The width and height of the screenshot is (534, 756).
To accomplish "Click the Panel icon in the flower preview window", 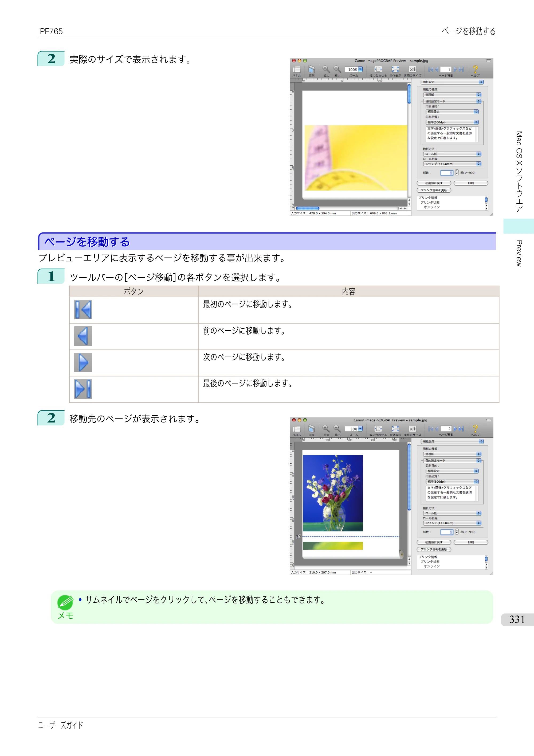I will point(296,429).
